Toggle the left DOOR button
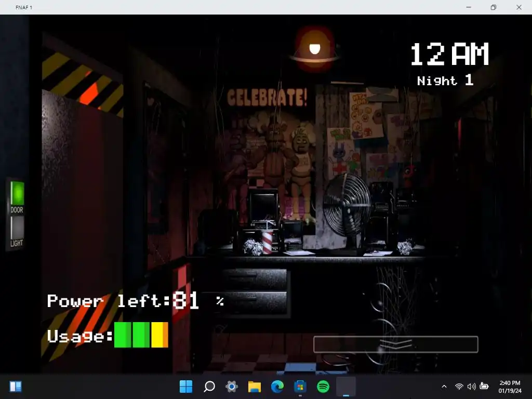532x399 pixels. (x=17, y=193)
